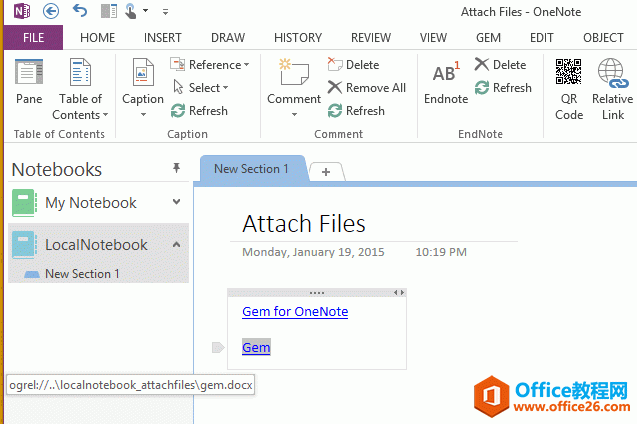This screenshot has width=637, height=424.
Task: Open the Gem link
Action: click(256, 347)
